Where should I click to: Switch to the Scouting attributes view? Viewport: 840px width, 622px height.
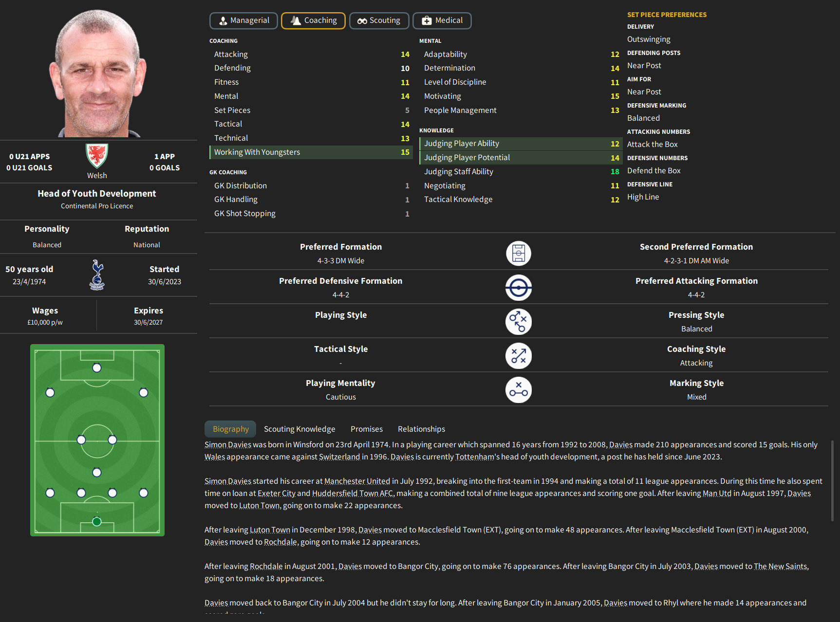379,20
